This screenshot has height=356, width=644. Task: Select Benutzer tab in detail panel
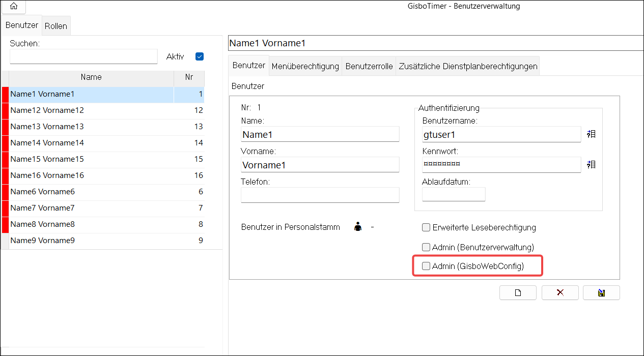coord(249,66)
